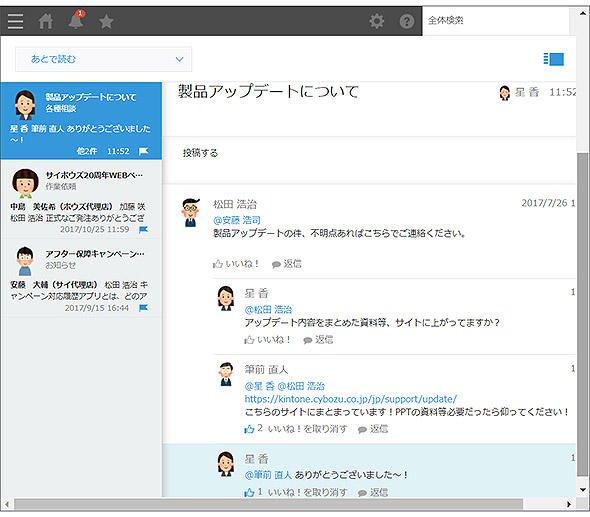Click the horizontal scrollbar at bottom
Viewport: 590px width, 517px height.
(x=268, y=504)
